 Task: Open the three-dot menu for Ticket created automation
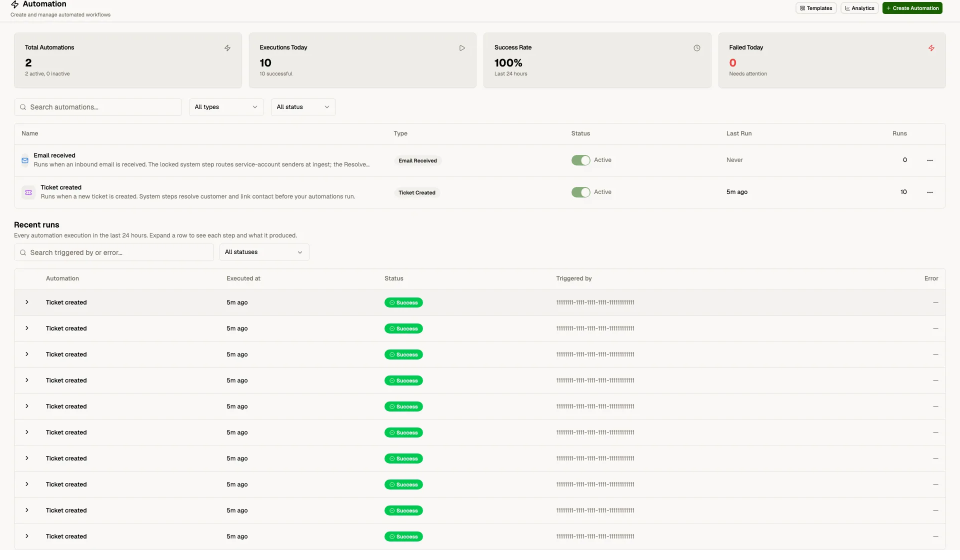[x=930, y=192]
